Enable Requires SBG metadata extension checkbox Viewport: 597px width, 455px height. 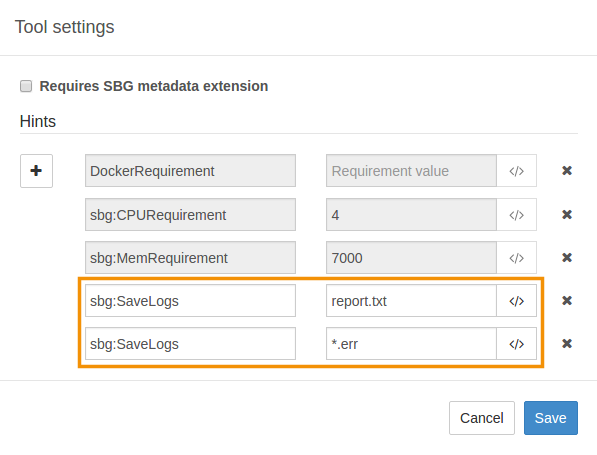26,86
